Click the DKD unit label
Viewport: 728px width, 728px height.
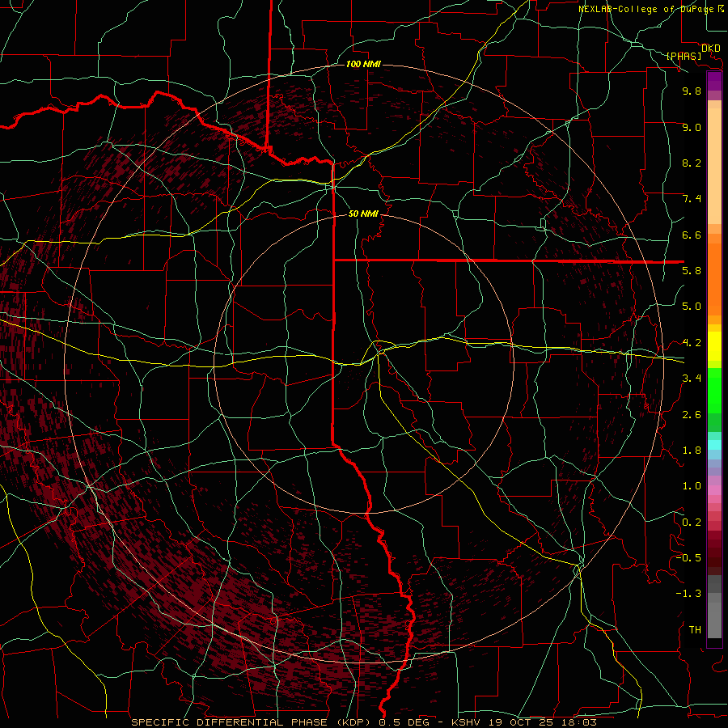(711, 49)
